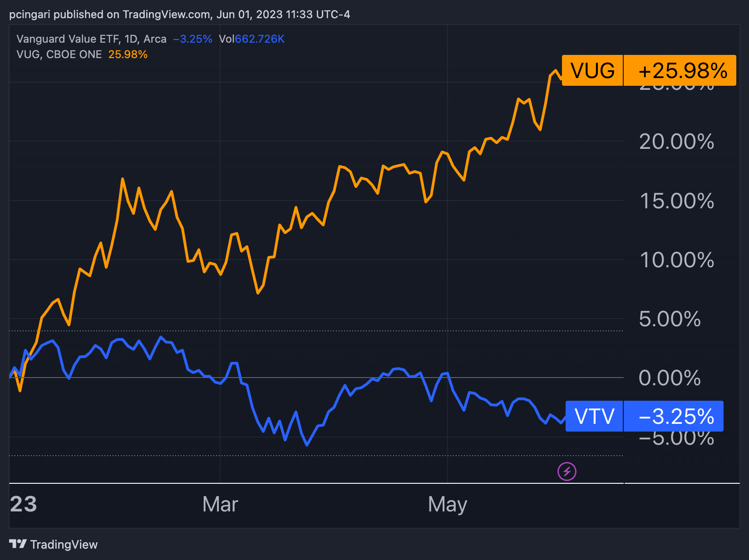This screenshot has width=749, height=560.
Task: Click the 23 year label on time axis
Action: (x=24, y=504)
